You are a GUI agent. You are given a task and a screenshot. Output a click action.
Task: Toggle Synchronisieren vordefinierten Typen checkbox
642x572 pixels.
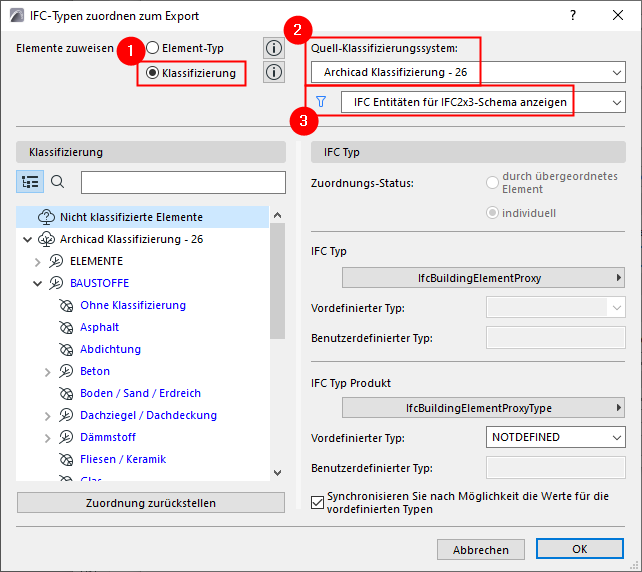(317, 502)
